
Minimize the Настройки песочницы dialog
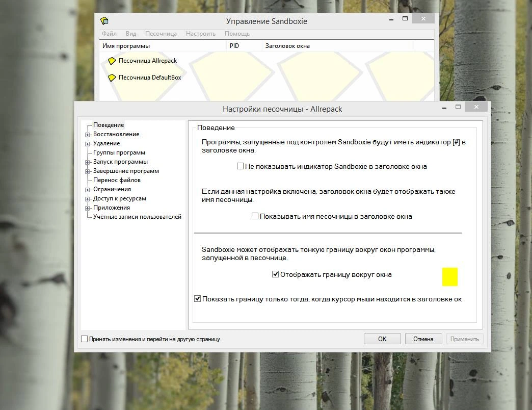(444, 107)
